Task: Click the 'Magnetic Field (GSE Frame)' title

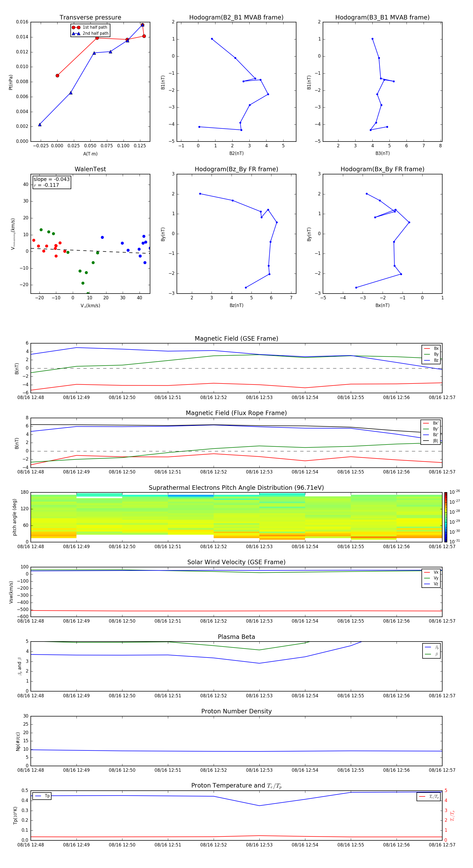Action: (x=236, y=339)
